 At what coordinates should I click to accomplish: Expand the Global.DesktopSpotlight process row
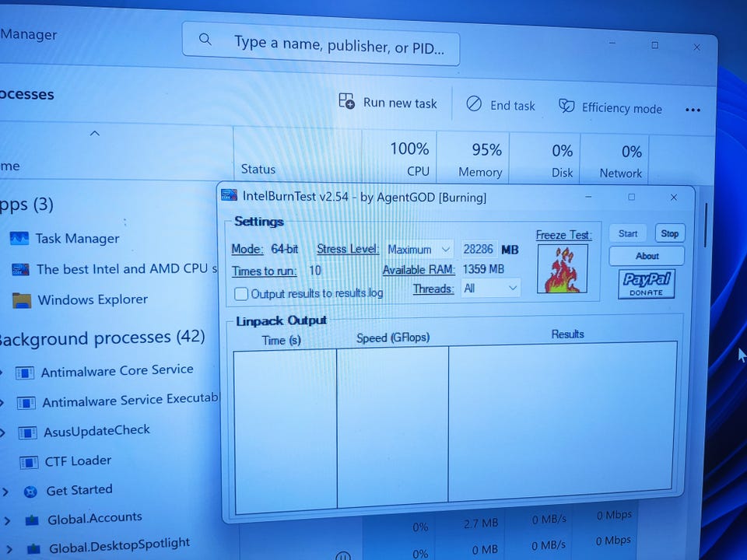tap(9, 550)
